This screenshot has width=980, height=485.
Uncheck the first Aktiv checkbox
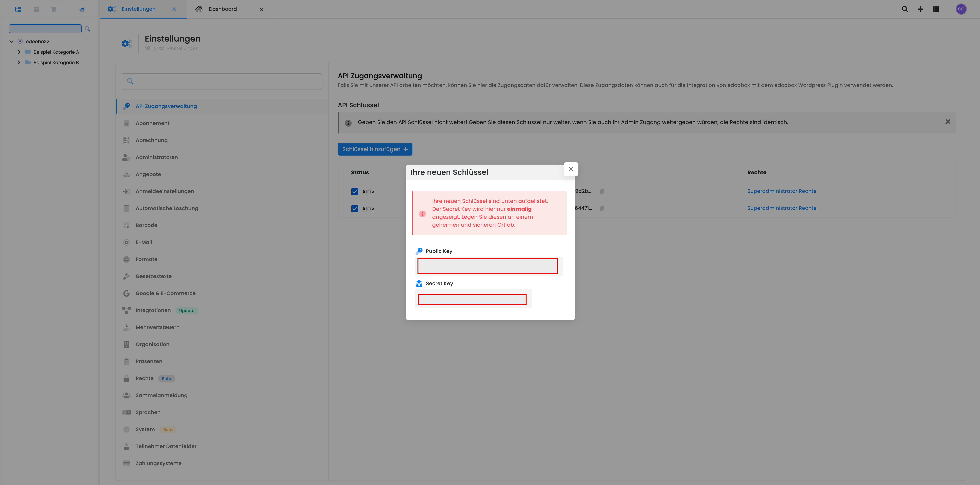click(x=355, y=191)
